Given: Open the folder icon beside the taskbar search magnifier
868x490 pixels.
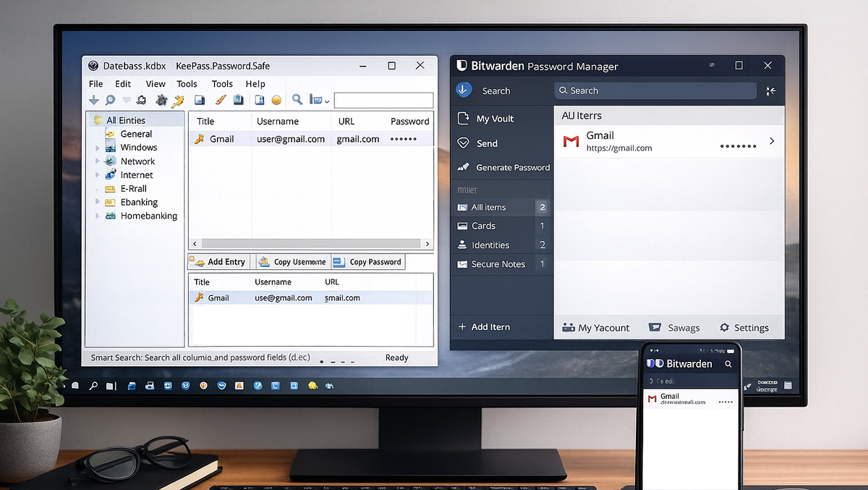Looking at the screenshot, I should click(x=110, y=386).
